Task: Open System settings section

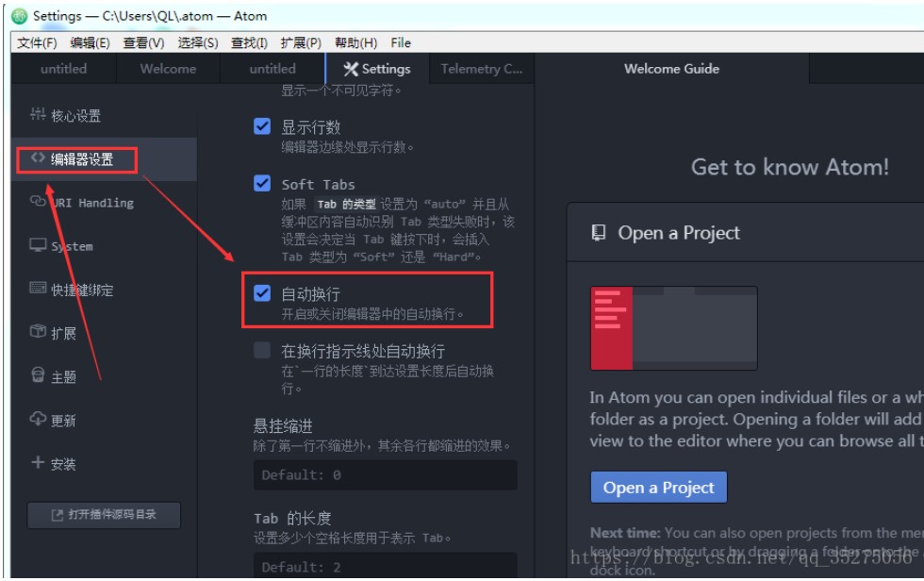Action: click(x=104, y=246)
